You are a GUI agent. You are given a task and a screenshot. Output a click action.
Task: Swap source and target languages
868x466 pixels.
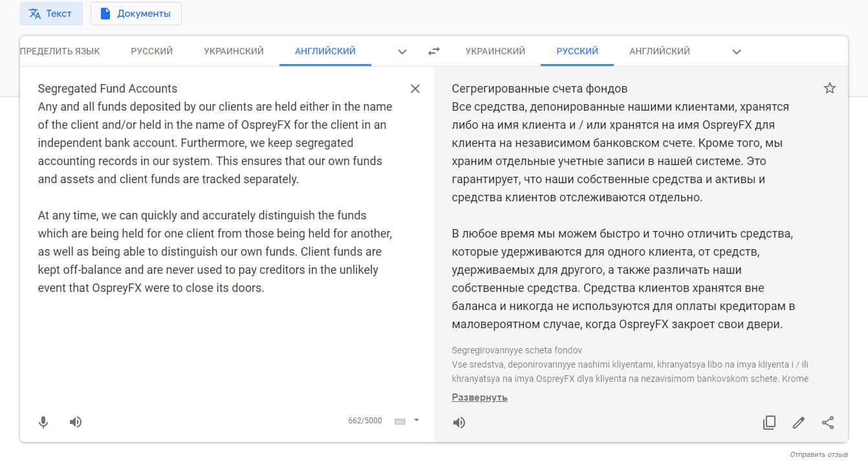[434, 51]
